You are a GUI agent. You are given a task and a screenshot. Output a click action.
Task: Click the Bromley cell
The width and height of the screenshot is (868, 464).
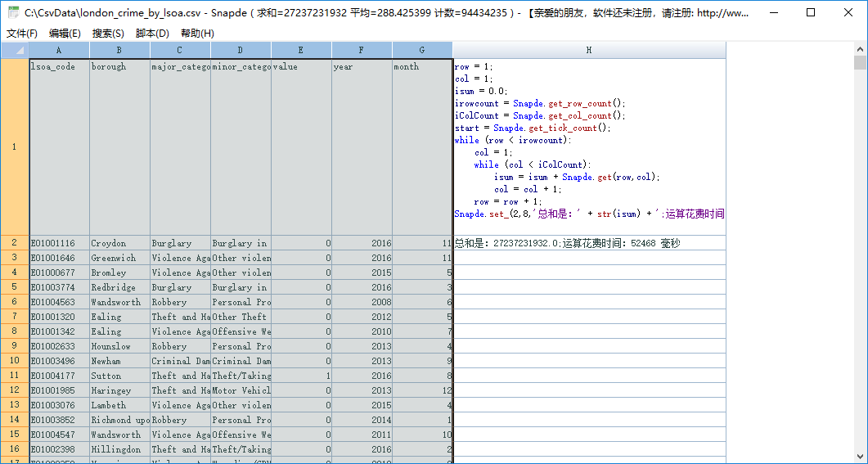[x=119, y=273]
